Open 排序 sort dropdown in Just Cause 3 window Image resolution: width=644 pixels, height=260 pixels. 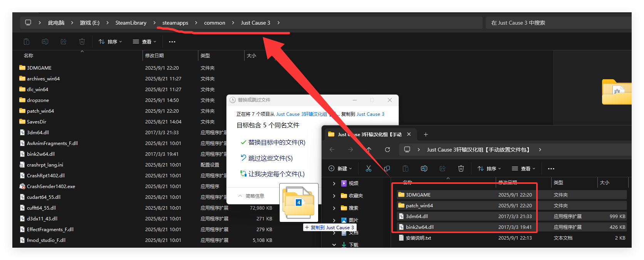pos(110,42)
